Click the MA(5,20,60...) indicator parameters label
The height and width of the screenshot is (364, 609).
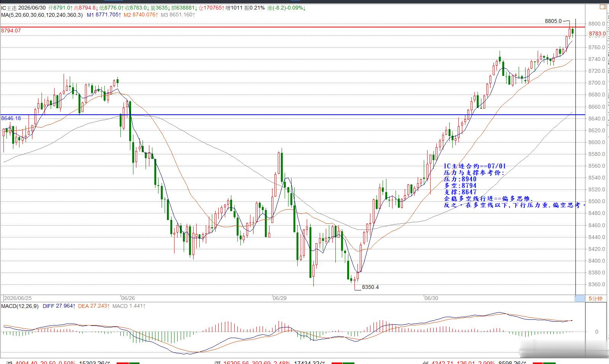(x=42, y=15)
